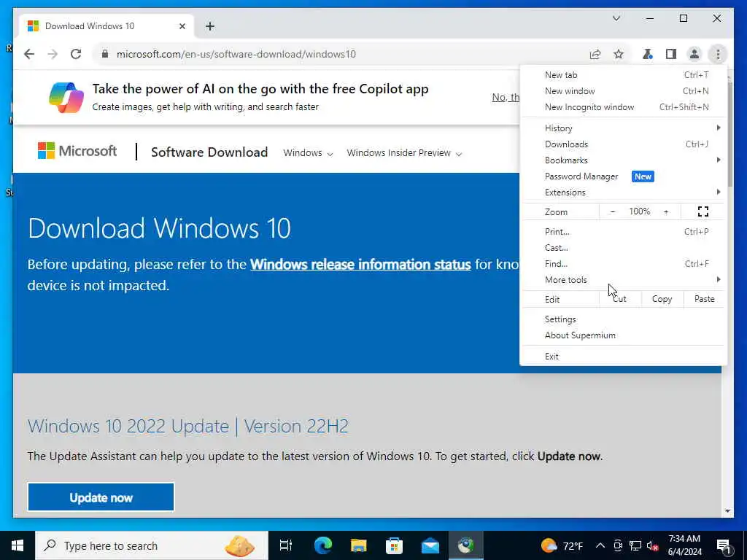Click the Software Download heading link
Screen dimensions: 747x560
tap(209, 152)
